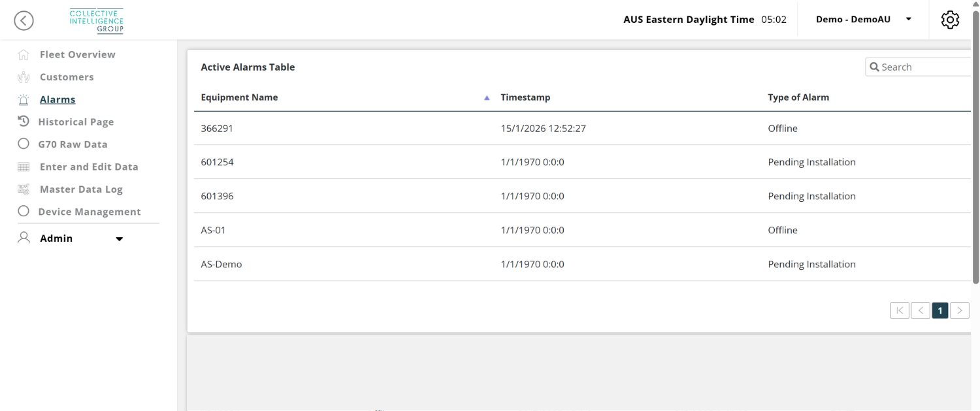
Task: Click the vertical page scrollbar
Action: click(x=976, y=147)
